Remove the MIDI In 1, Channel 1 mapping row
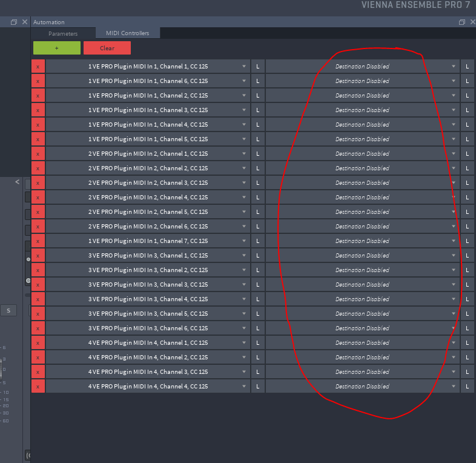The image size is (476, 463). coord(38,66)
